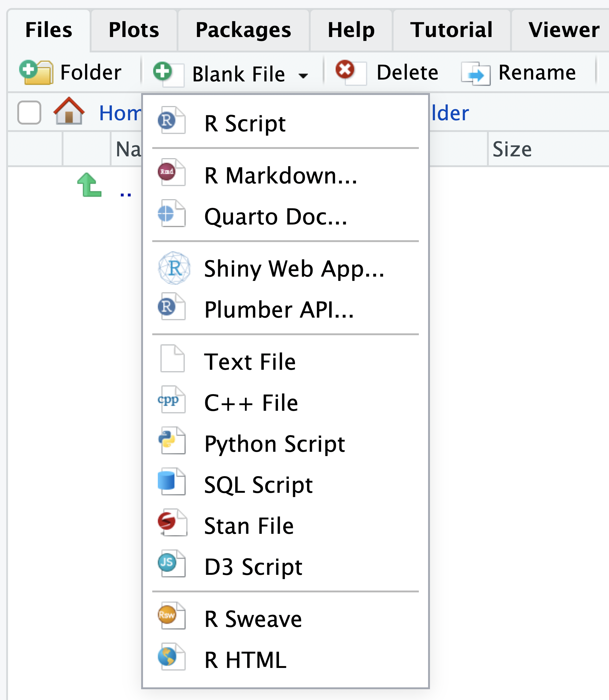Viewport: 609px width, 700px height.
Task: Click the R Script file icon
Action: click(x=172, y=120)
